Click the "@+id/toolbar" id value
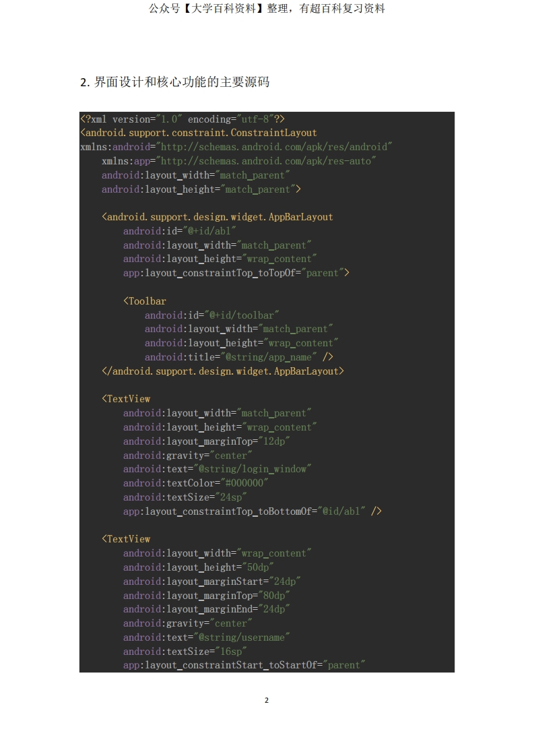This screenshot has height=756, width=534. 242,315
